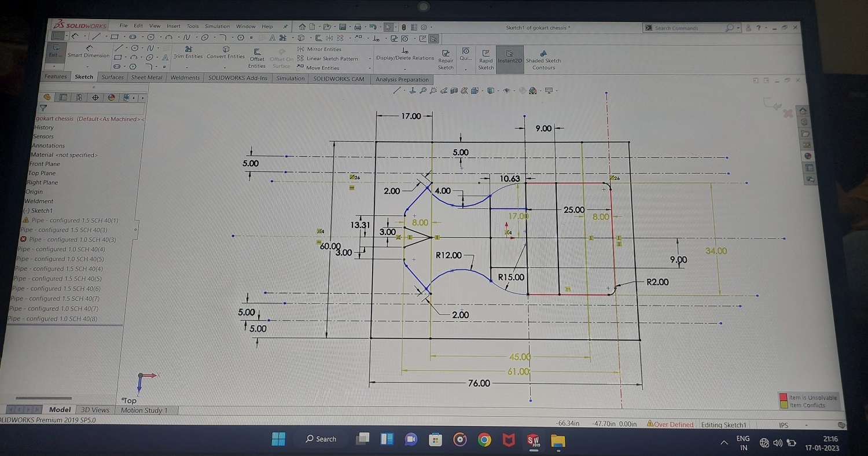Viewport: 868px width, 456px height.
Task: Click the Home icon in the title toolbar
Action: [302, 27]
